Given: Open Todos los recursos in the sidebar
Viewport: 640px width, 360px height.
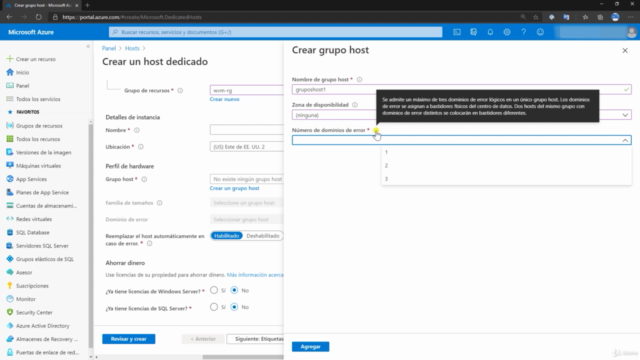Looking at the screenshot, I should pyautogui.click(x=38, y=139).
